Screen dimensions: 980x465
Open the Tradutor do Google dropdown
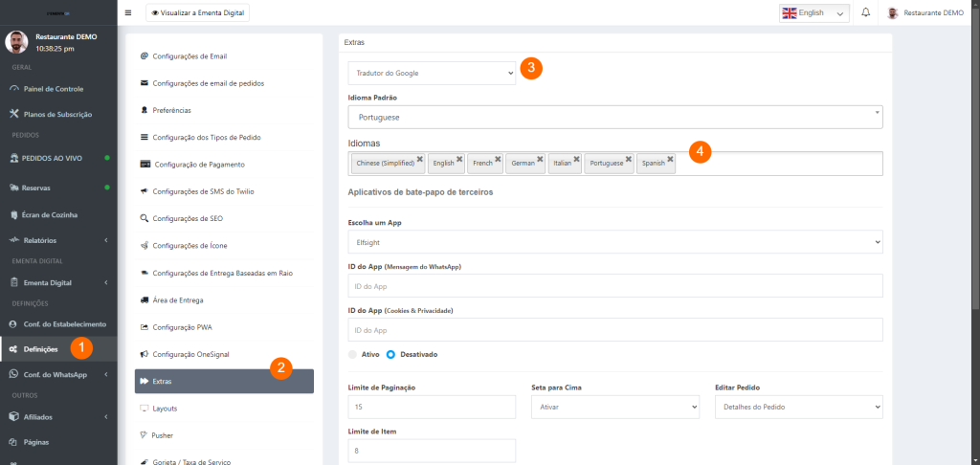pyautogui.click(x=431, y=73)
